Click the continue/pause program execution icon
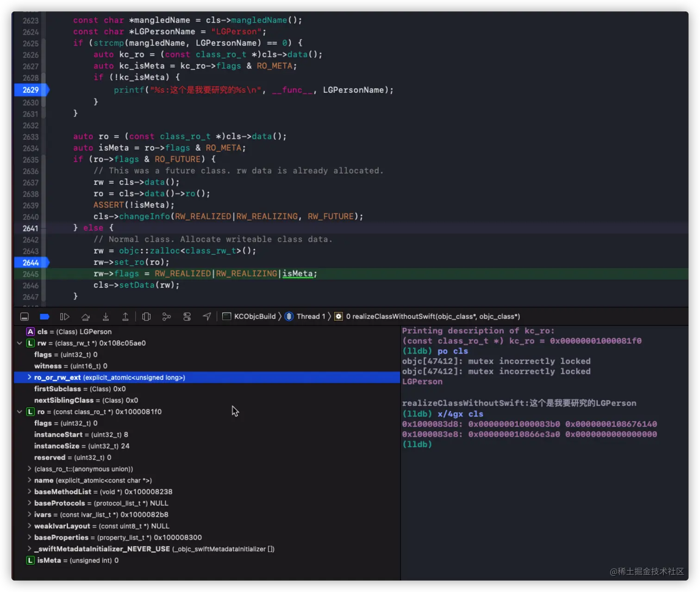Viewport: 700px width, 592px height. point(64,317)
